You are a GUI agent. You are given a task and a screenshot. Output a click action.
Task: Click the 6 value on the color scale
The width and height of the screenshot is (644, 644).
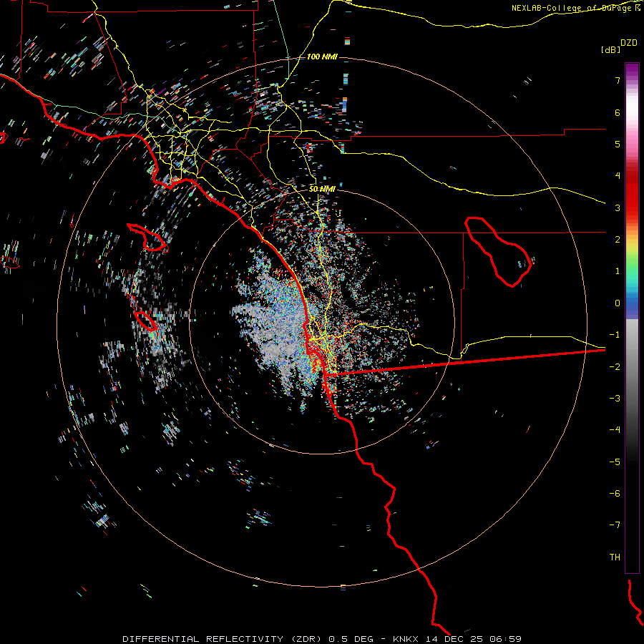point(618,112)
